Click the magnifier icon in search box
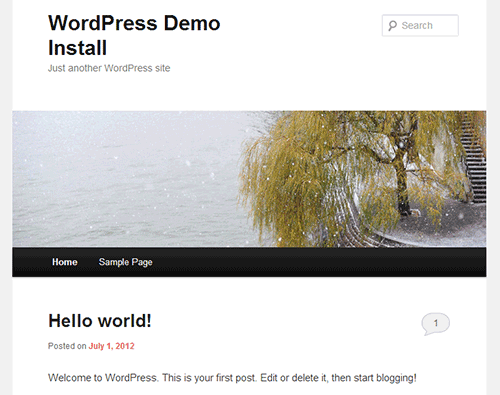The width and height of the screenshot is (500, 395). tap(393, 26)
